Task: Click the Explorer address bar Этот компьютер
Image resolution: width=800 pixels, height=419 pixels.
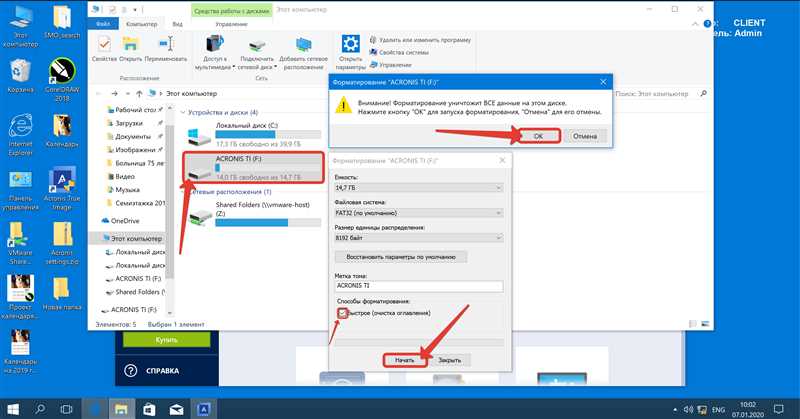Action: [192, 93]
